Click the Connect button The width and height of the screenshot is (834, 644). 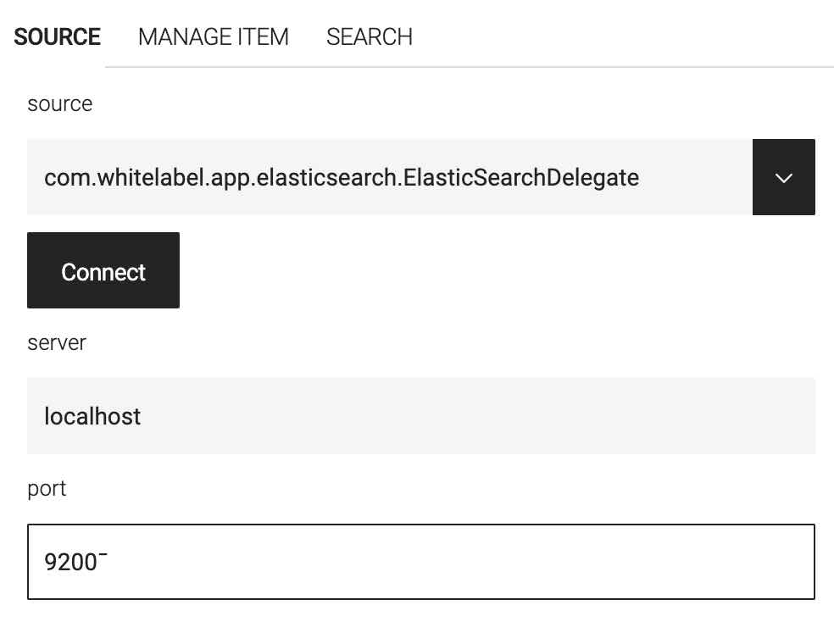[103, 270]
